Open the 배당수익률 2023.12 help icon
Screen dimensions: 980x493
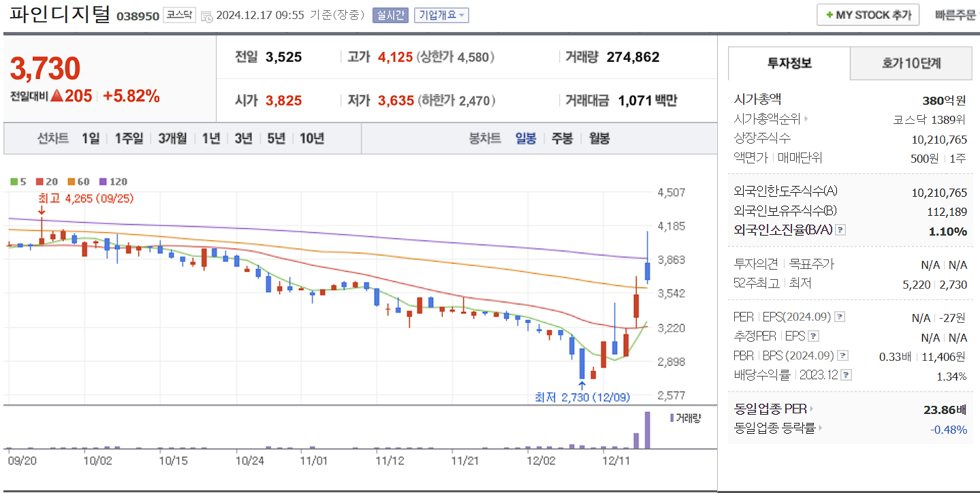point(845,374)
